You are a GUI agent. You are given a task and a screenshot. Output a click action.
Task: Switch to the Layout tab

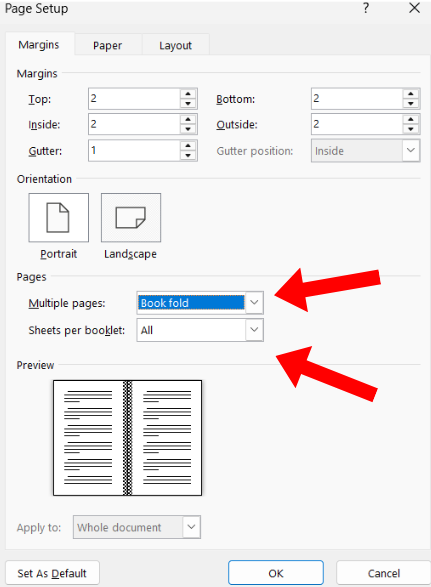pos(175,45)
